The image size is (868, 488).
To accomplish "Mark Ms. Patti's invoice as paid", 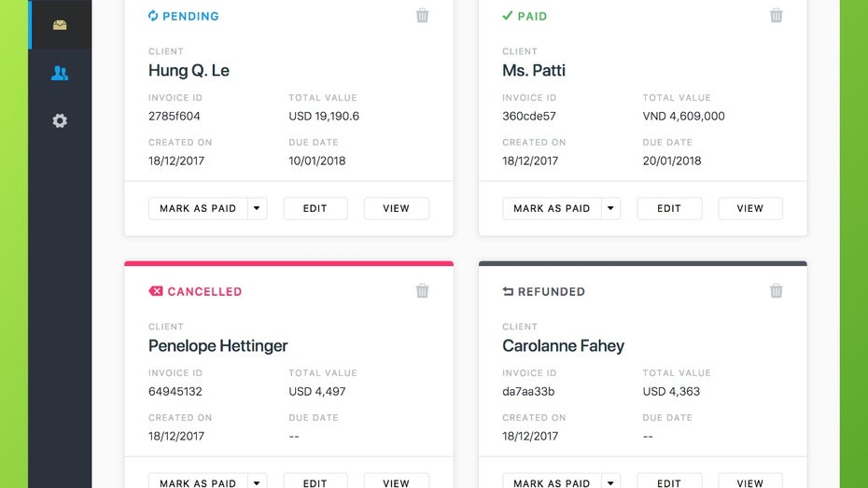I will tap(552, 208).
